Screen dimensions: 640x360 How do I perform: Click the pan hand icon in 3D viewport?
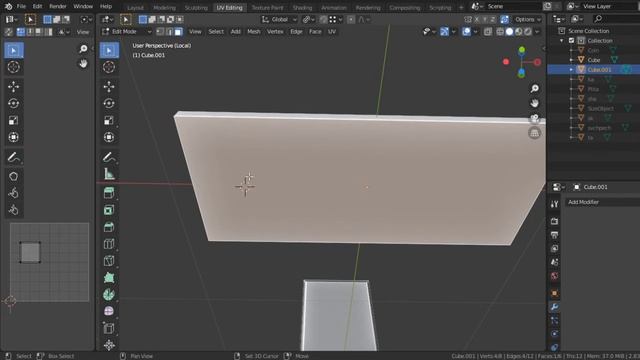click(535, 103)
